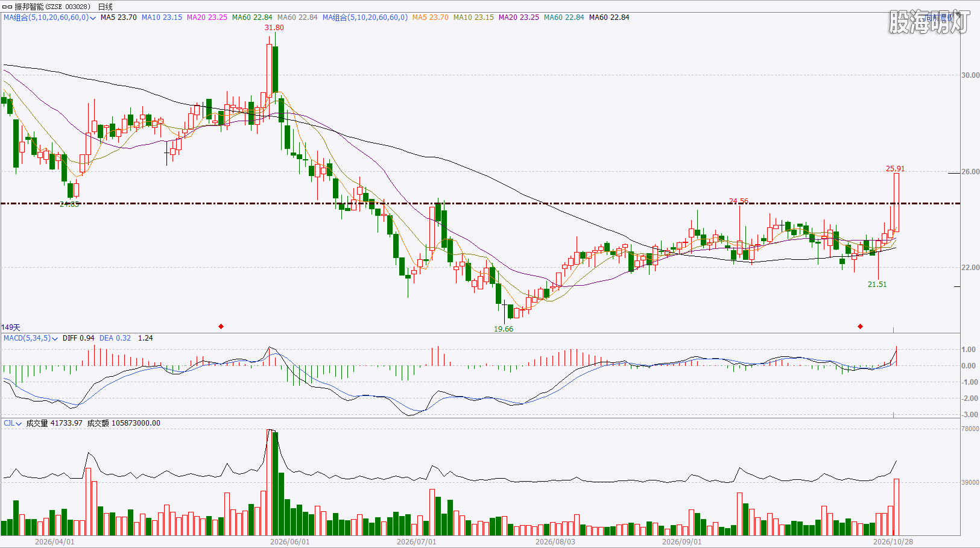This screenshot has width=980, height=548.
Task: Click the 2026/06/01 date label
Action: (x=290, y=542)
